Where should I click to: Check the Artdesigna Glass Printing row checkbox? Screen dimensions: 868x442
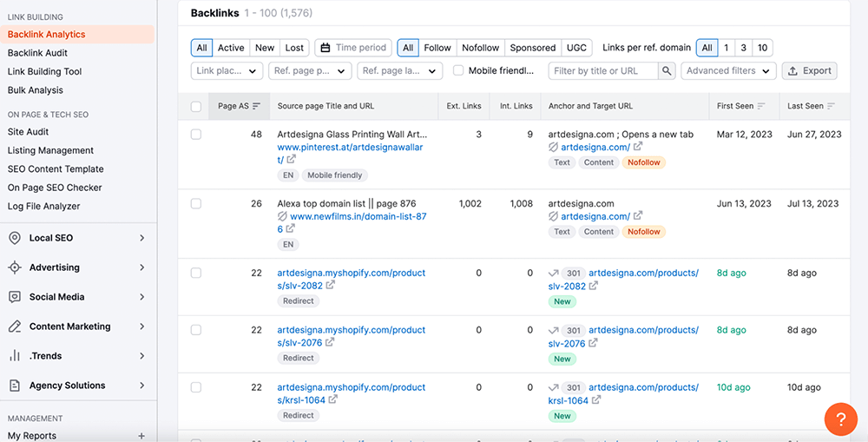tap(196, 134)
